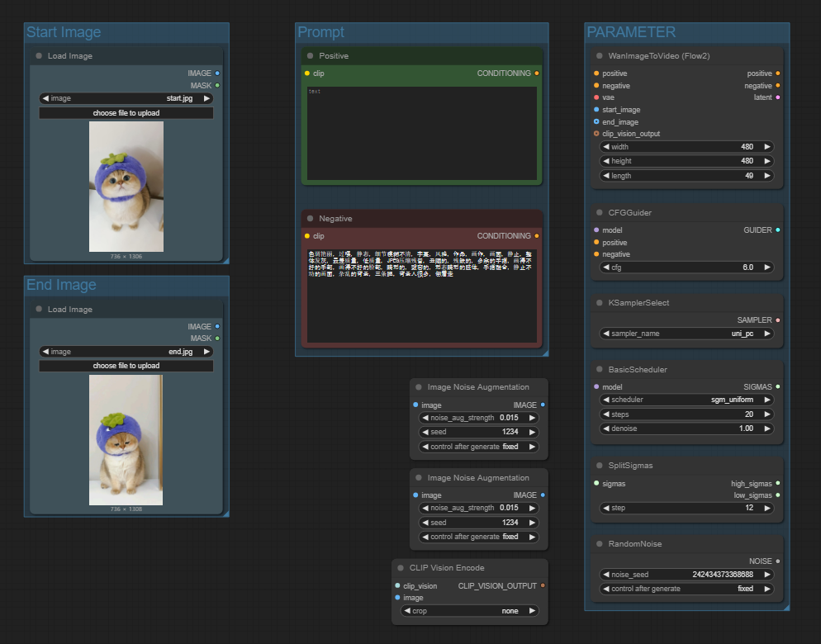
Task: Click choose file to upload for end.jpg
Action: point(126,366)
